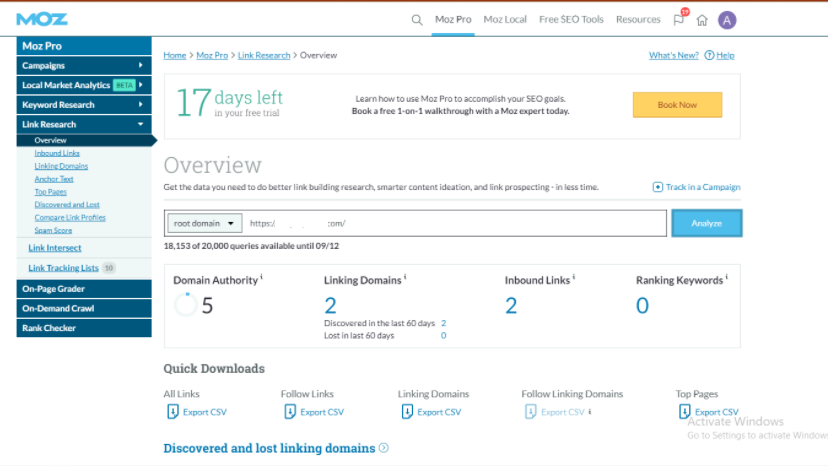Open Moz Local top menu
Screen dimensions: 828x466
[x=505, y=20]
